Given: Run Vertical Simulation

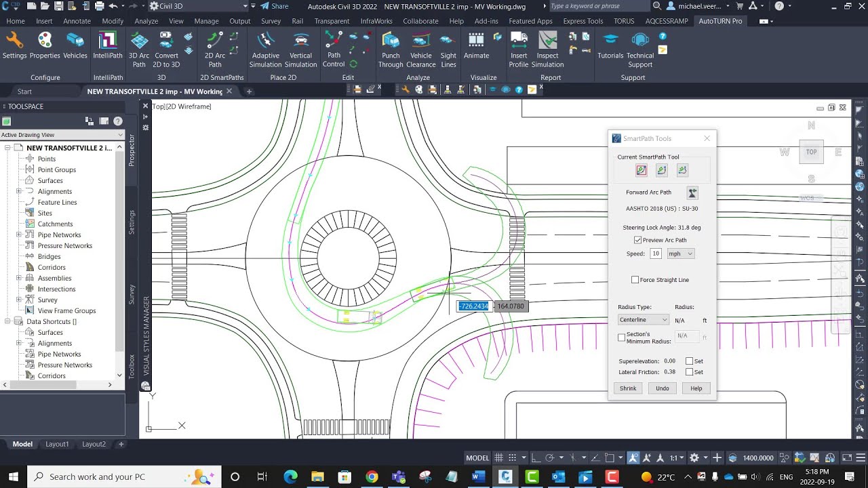Looking at the screenshot, I should coord(301,50).
